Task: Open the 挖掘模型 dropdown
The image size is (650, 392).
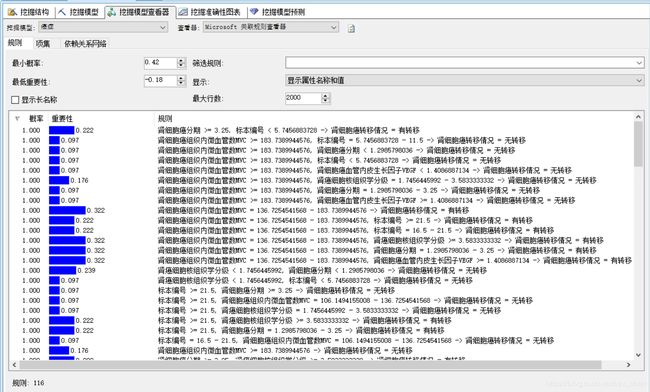Action: (x=103, y=27)
